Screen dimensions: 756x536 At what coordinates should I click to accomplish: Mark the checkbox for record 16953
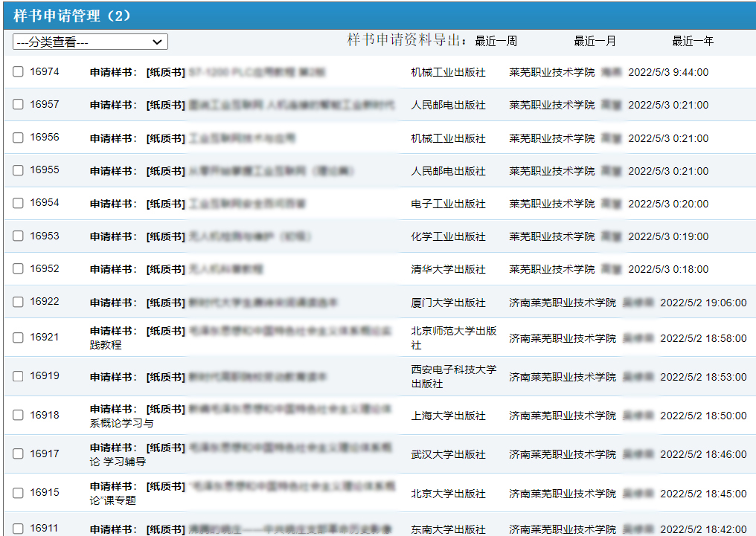point(18,236)
